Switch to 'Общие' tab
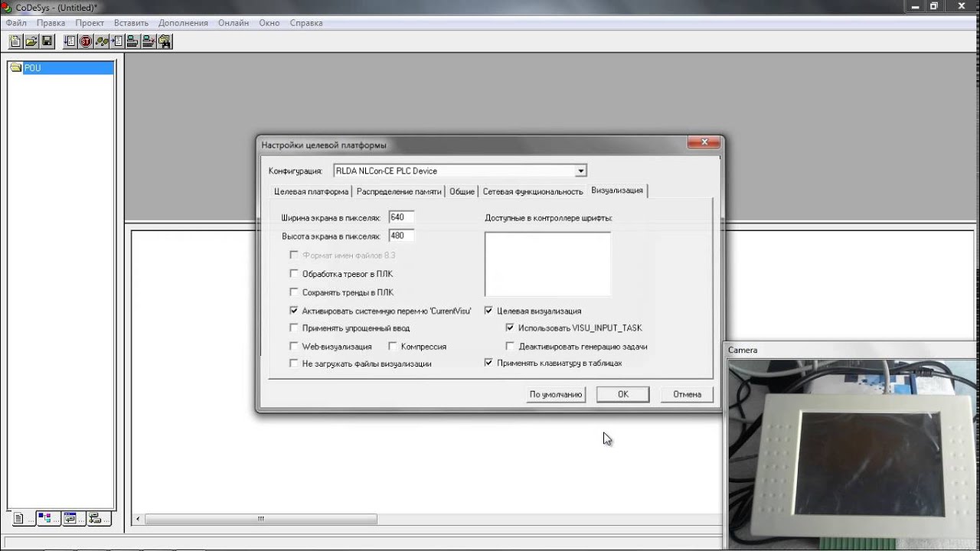Viewport: 980px width, 551px height. tap(462, 191)
